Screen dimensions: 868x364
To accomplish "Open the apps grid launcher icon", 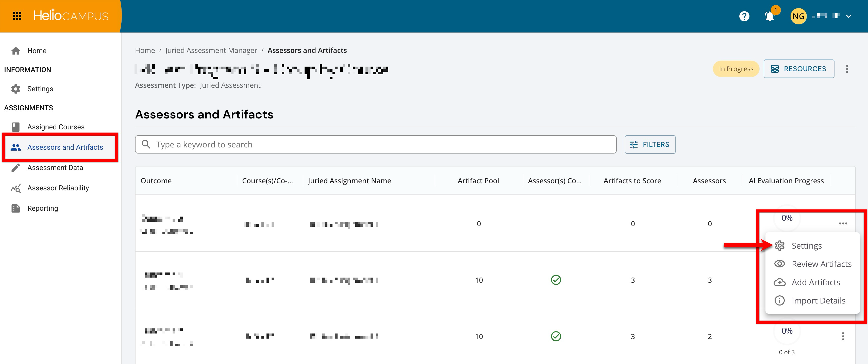I will tap(17, 16).
